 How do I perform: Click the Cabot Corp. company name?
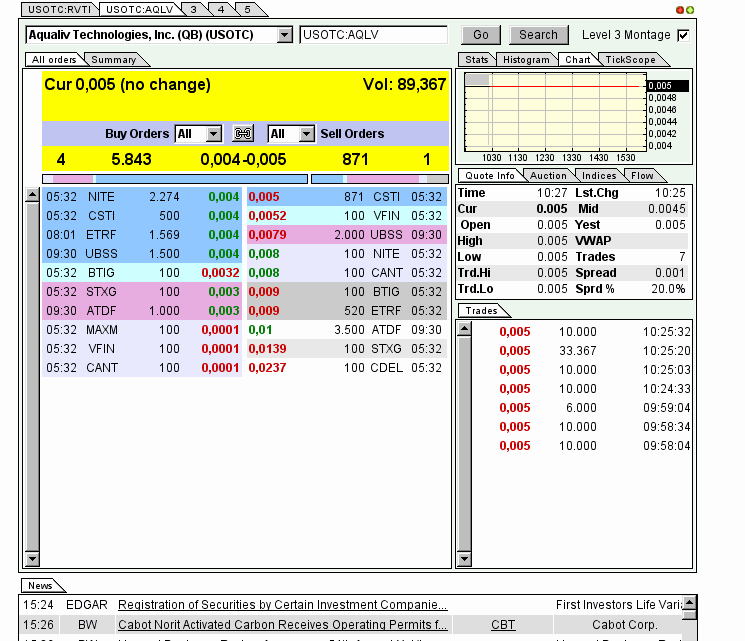click(x=624, y=624)
